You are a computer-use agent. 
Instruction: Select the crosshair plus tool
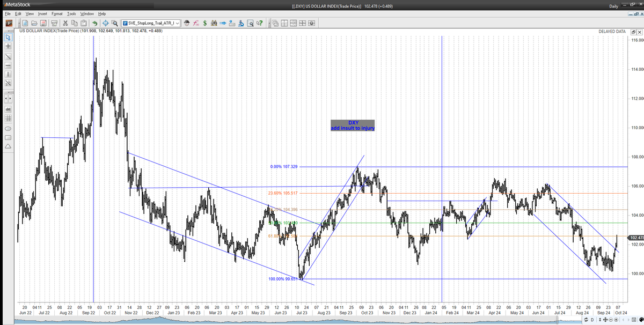pos(8,47)
